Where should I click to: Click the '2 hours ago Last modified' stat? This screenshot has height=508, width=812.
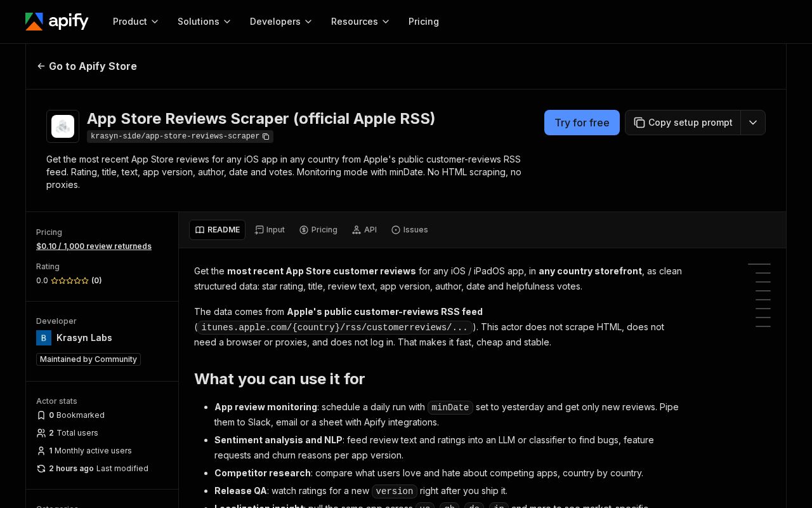point(93,469)
